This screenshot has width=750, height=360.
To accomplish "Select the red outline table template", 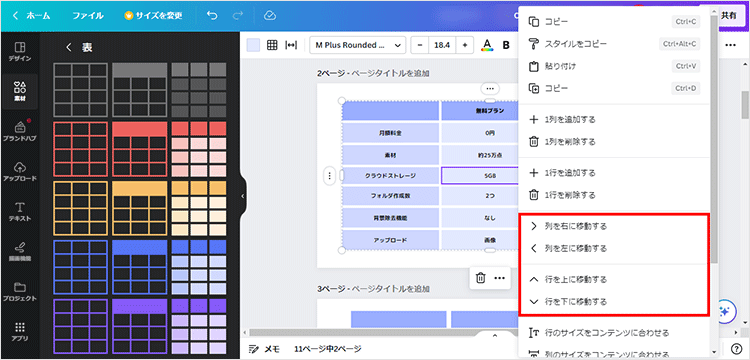I will pyautogui.click(x=80, y=149).
